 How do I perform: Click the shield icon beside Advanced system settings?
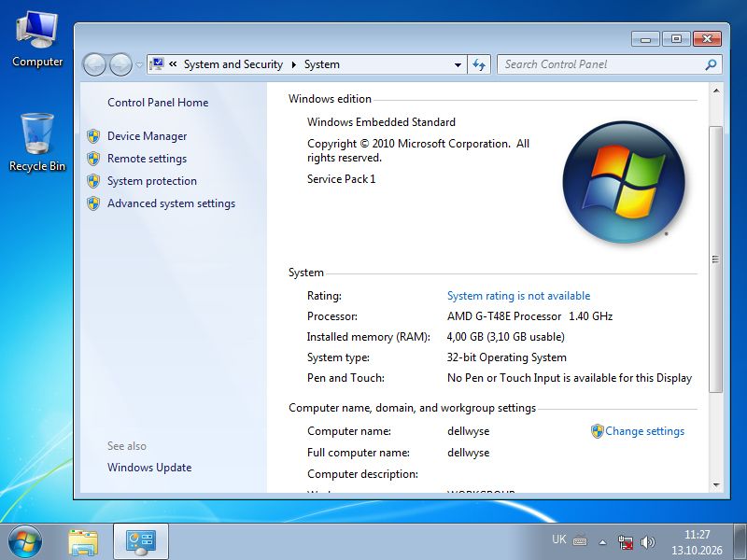(x=93, y=203)
